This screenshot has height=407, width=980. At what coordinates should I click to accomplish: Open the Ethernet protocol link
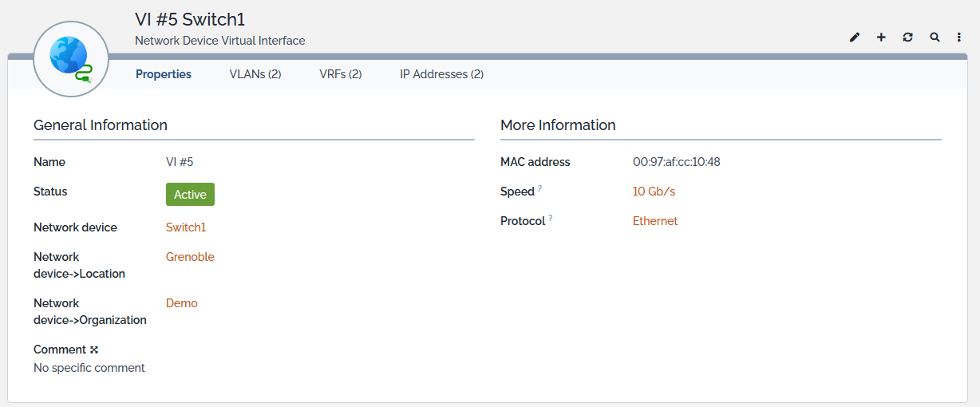655,221
